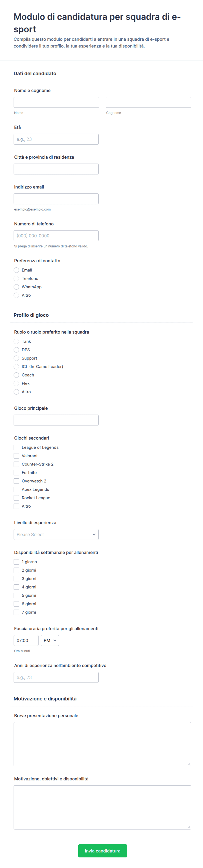The image size is (203, 868).
Task: Click the 07:00 time field
Action: coord(26,641)
